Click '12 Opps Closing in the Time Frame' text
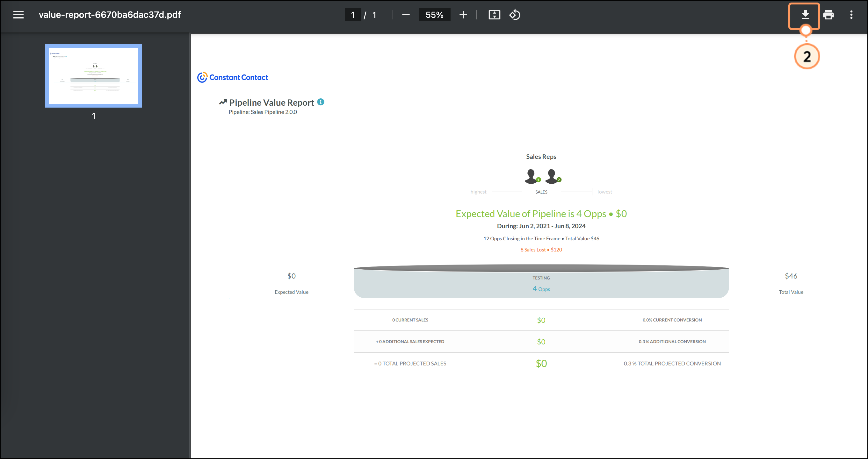Screen dimensions: 868x459 [x=522, y=239]
